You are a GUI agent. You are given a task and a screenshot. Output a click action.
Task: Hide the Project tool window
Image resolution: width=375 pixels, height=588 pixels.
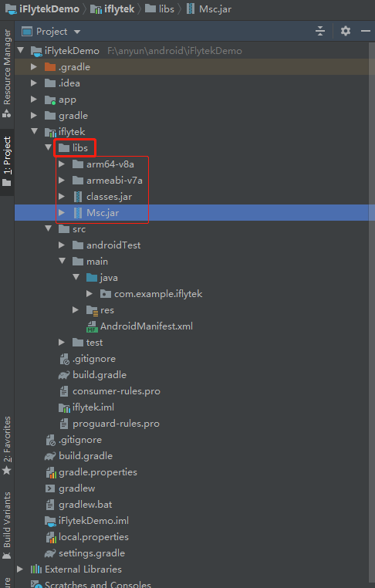click(366, 31)
